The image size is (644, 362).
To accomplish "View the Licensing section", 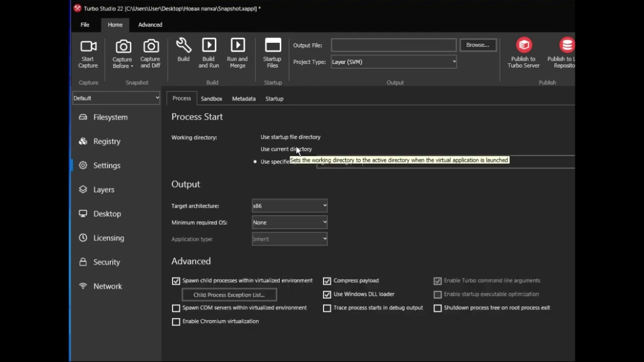I will [109, 238].
